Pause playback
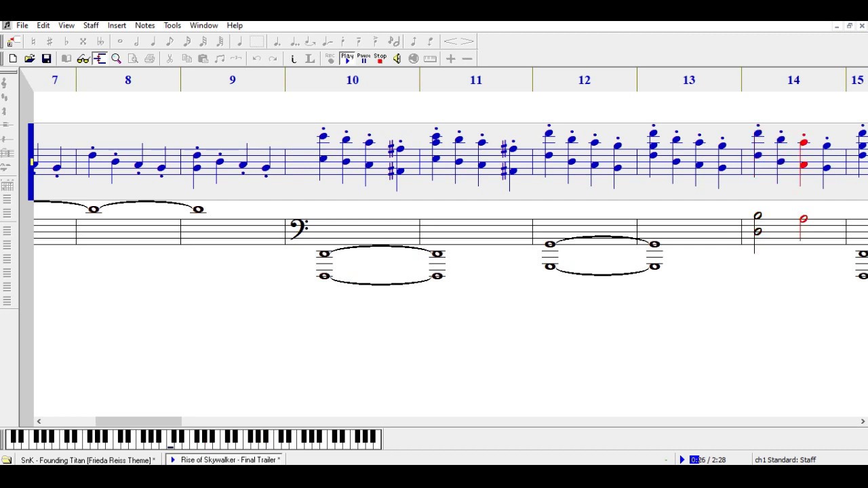Image resolution: width=868 pixels, height=488 pixels. coord(363,59)
